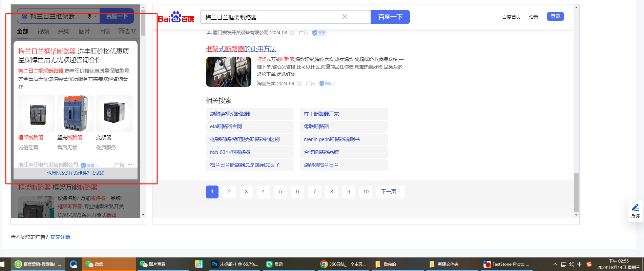Click the Baidu logo in desktop preview
The height and width of the screenshot is (271, 644).
click(x=176, y=17)
